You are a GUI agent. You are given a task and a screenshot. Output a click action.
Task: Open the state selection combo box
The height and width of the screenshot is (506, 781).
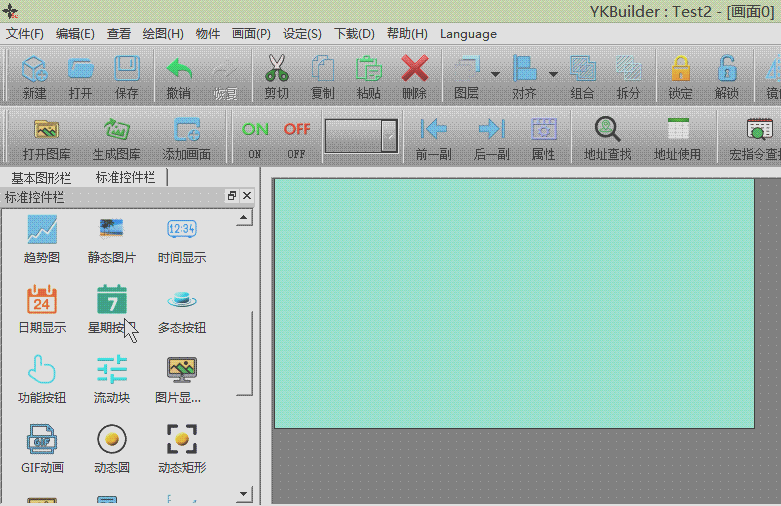[x=389, y=136]
